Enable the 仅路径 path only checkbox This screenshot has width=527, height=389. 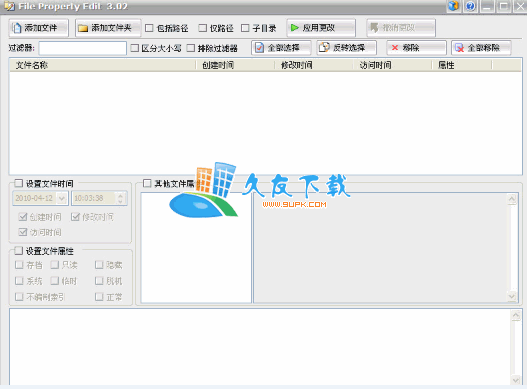[x=202, y=28]
